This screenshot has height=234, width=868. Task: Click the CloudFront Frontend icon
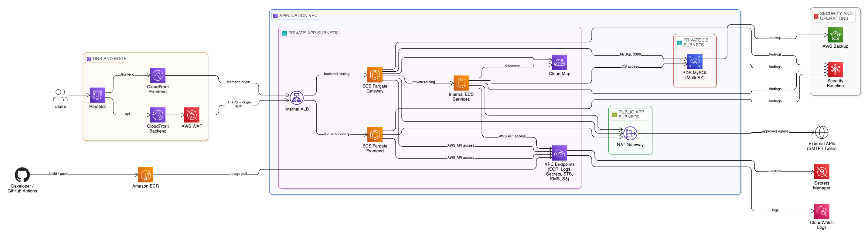pyautogui.click(x=158, y=75)
